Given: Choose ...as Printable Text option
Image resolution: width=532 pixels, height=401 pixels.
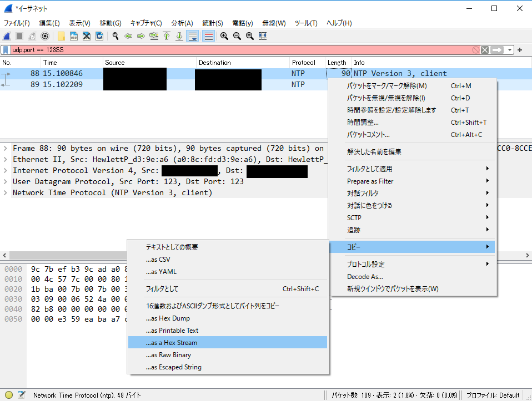Looking at the screenshot, I should [227, 330].
